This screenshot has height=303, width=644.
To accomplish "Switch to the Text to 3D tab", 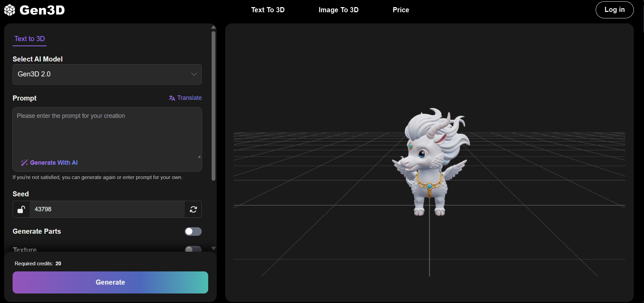I will [30, 39].
